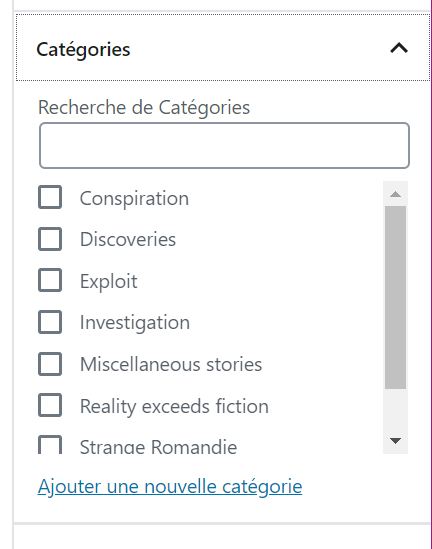The image size is (432, 549).
Task: Click the Miscellaneous stories label text
Action: tap(171, 364)
